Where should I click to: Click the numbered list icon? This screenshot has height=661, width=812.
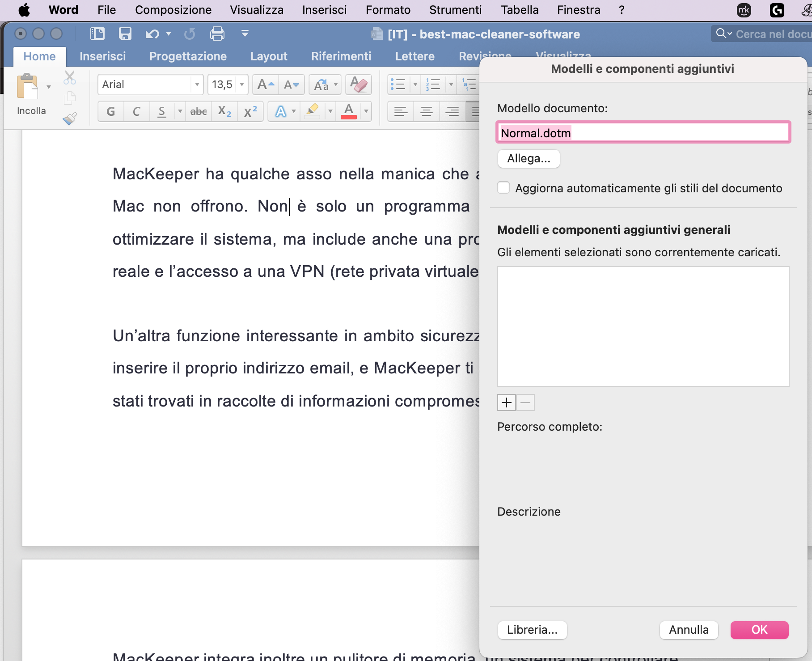(433, 84)
